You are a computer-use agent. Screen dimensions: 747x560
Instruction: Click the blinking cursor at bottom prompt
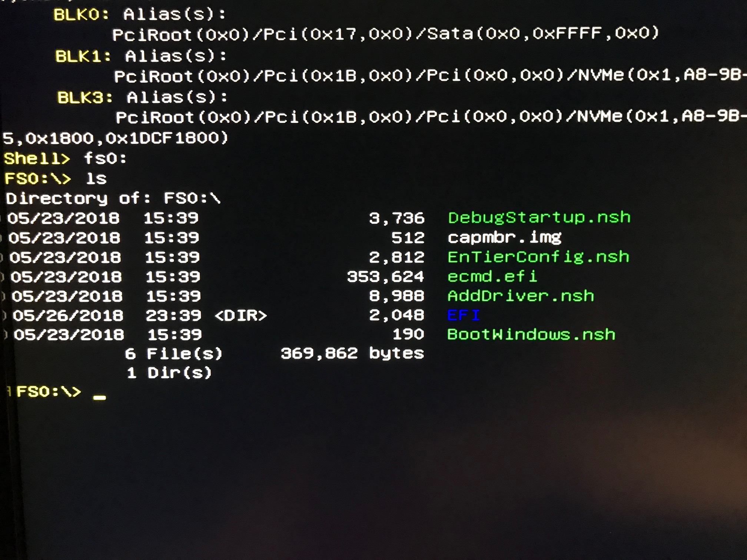pyautogui.click(x=99, y=397)
